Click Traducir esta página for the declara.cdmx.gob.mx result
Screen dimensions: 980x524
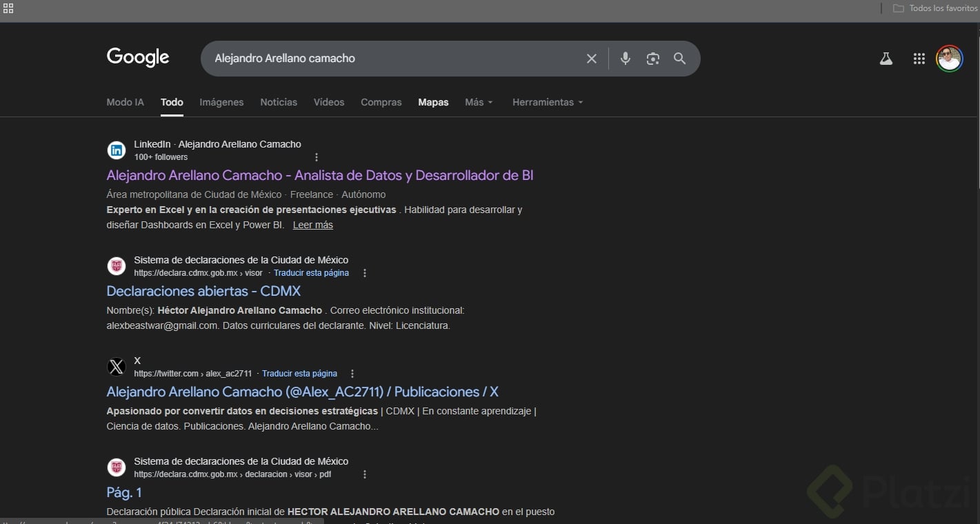click(311, 273)
